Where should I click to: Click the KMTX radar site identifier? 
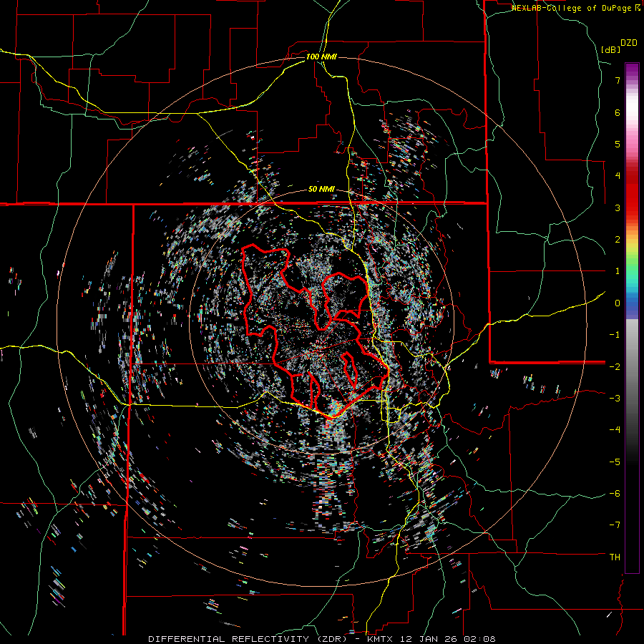coord(379,639)
